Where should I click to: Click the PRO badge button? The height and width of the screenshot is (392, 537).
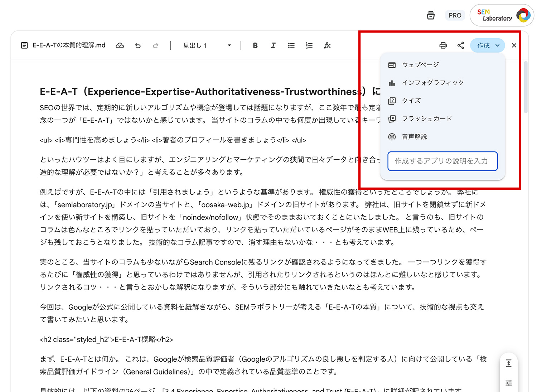pos(455,15)
